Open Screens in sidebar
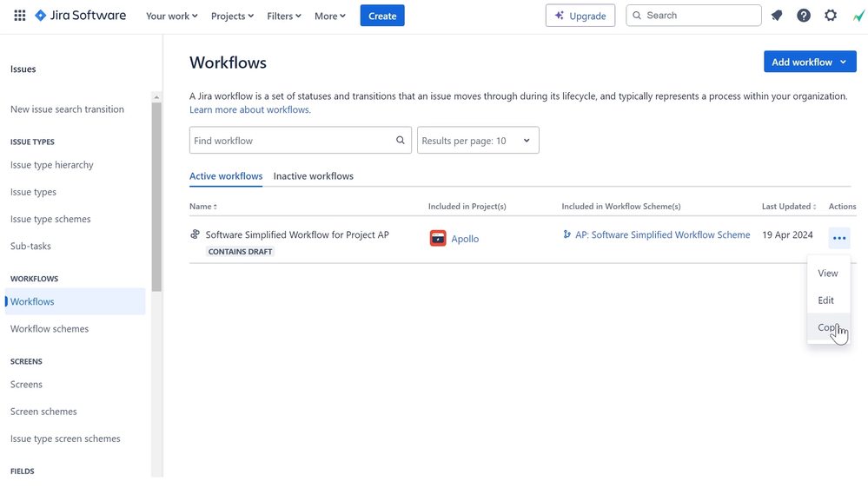This screenshot has height=488, width=868. 26,384
